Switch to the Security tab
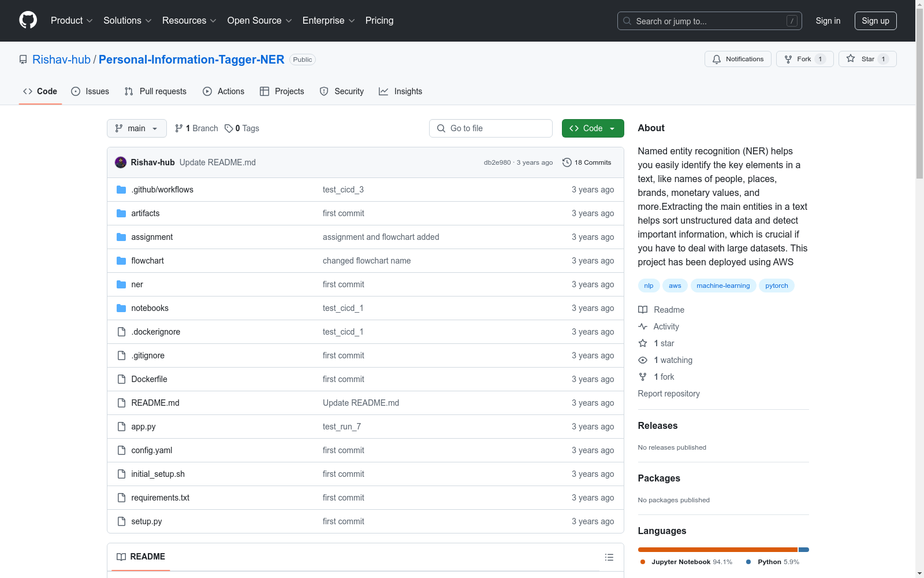 point(342,91)
